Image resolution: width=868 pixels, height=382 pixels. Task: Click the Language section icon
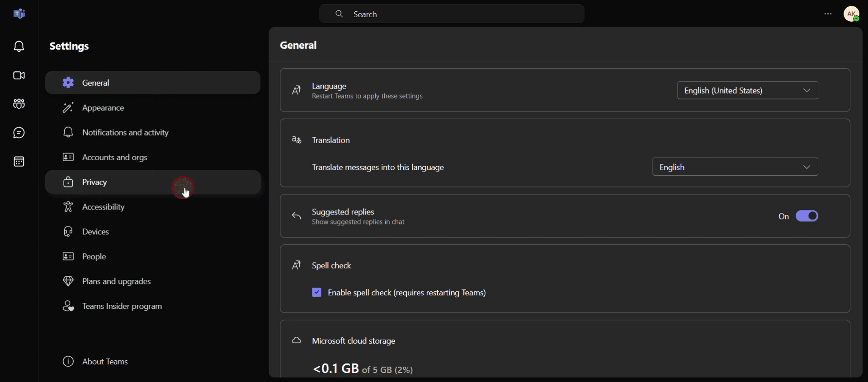[x=297, y=90]
